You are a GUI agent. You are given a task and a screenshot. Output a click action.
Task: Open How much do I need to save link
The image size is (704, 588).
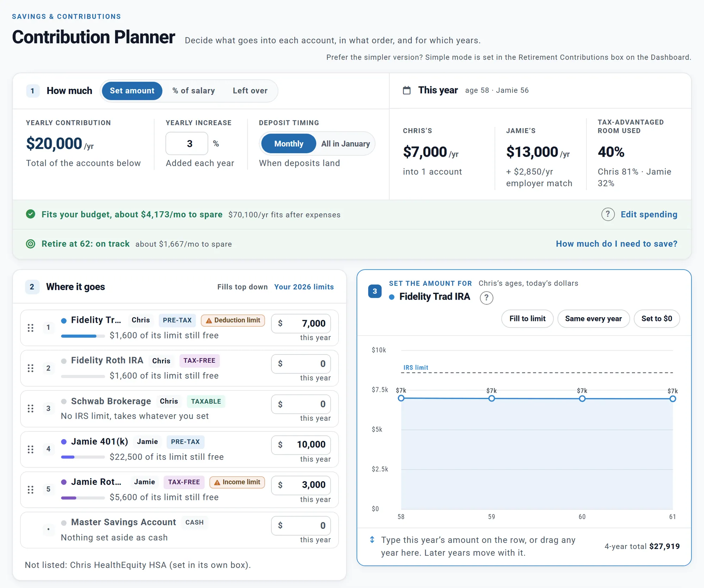coord(616,244)
